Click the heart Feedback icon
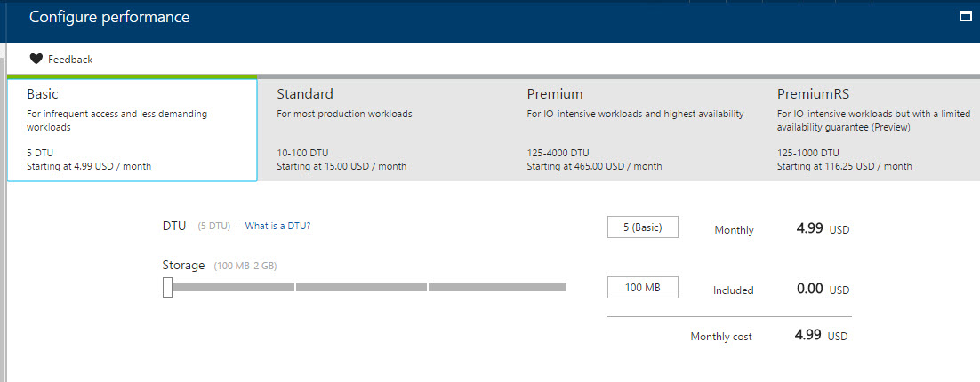The image size is (980, 382). pos(36,60)
